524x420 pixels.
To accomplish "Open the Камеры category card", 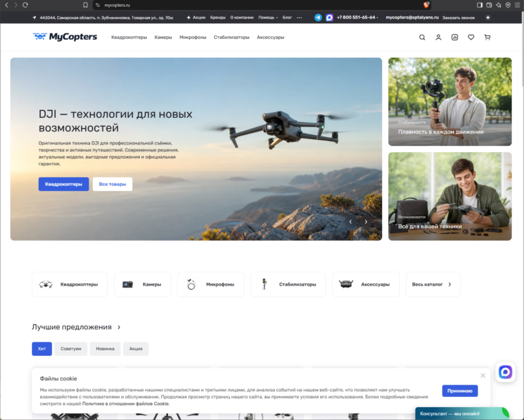I will coord(143,284).
